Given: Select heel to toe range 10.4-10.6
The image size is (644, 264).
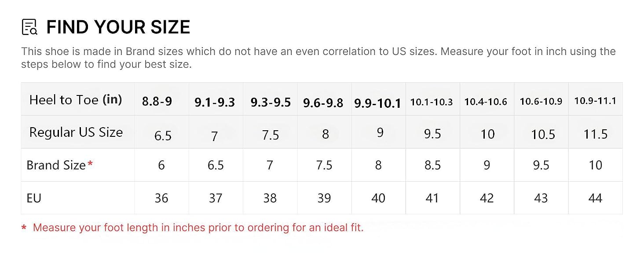Looking at the screenshot, I should 486,102.
